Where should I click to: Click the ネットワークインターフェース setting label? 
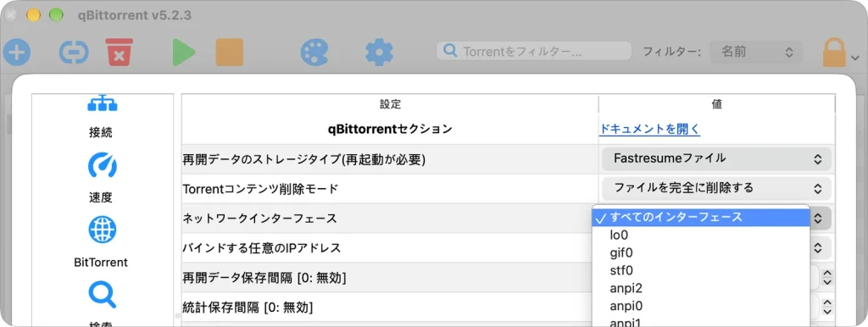pyautogui.click(x=259, y=218)
